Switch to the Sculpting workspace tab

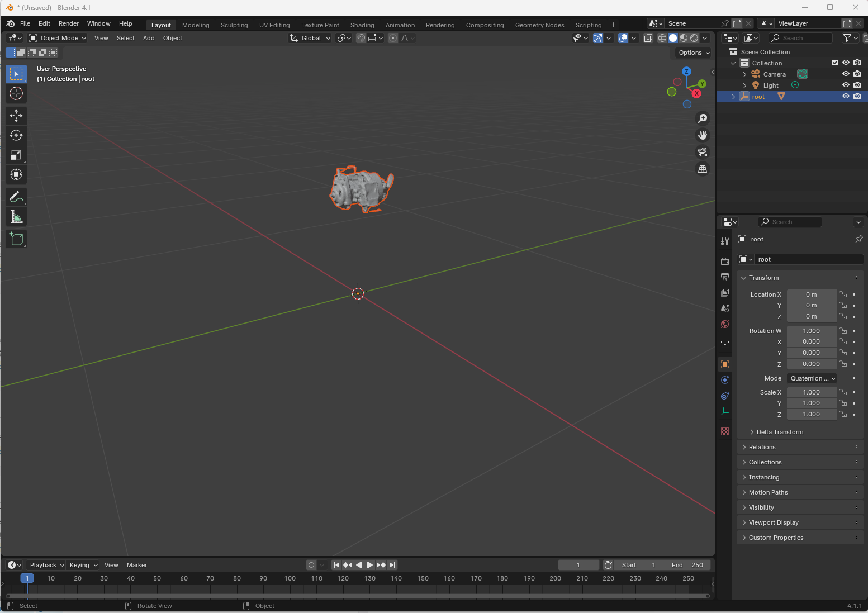click(x=234, y=25)
